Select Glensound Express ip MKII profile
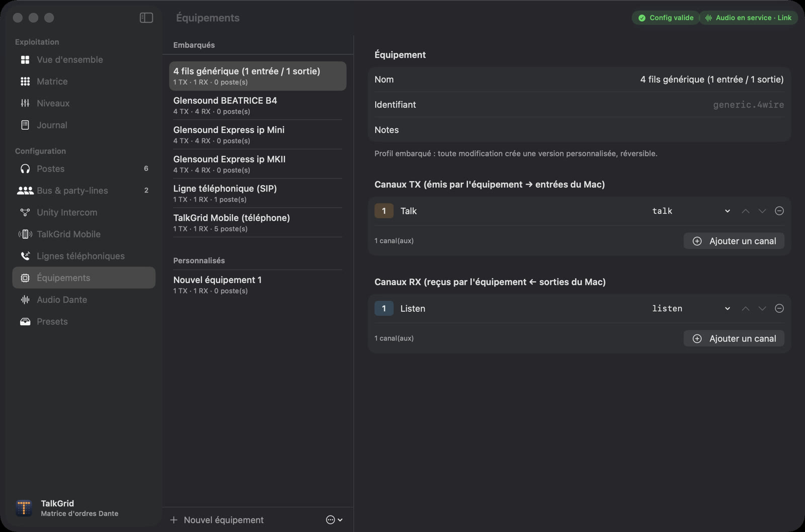The image size is (805, 532). pos(258,164)
